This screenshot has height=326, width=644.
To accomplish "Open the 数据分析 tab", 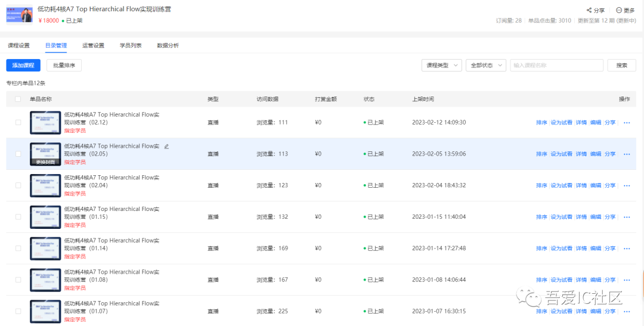I will tap(168, 45).
